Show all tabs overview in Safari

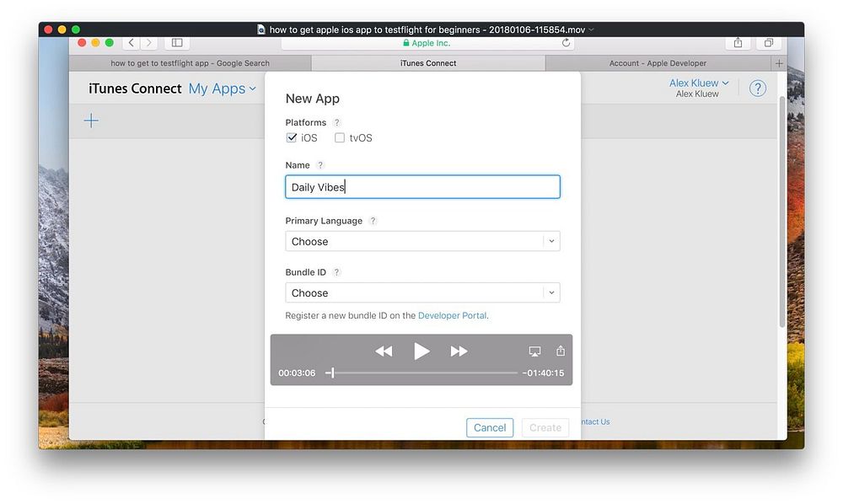coord(769,42)
